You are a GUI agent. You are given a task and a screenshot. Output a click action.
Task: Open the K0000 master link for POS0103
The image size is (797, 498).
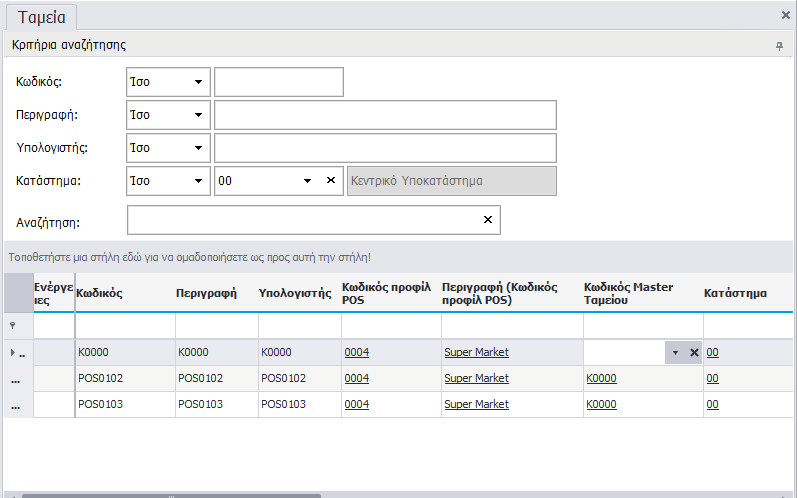point(601,404)
